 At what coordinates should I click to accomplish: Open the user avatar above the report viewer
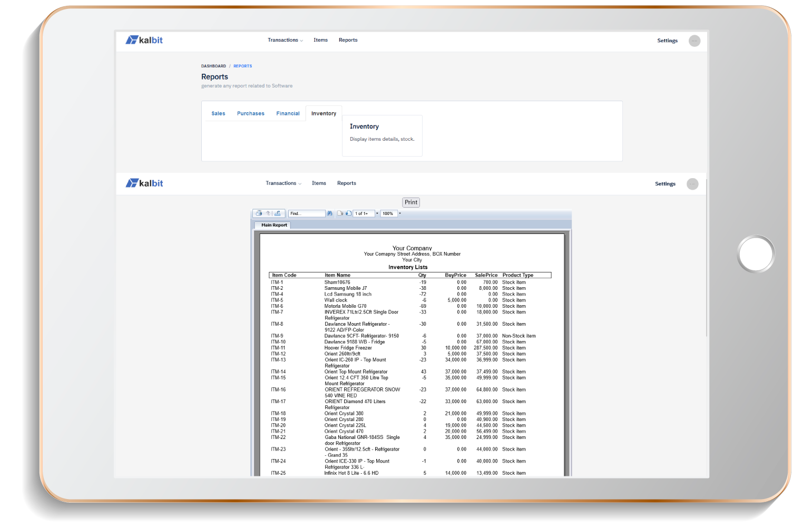pos(692,184)
